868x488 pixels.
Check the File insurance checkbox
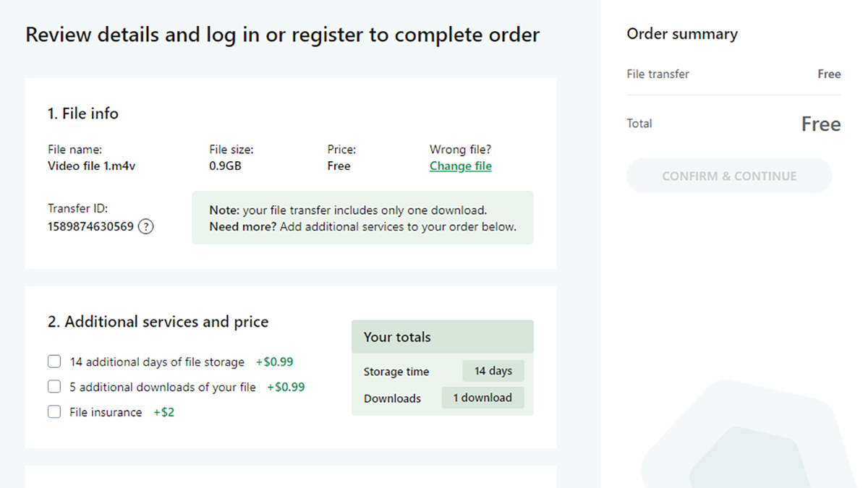[54, 412]
